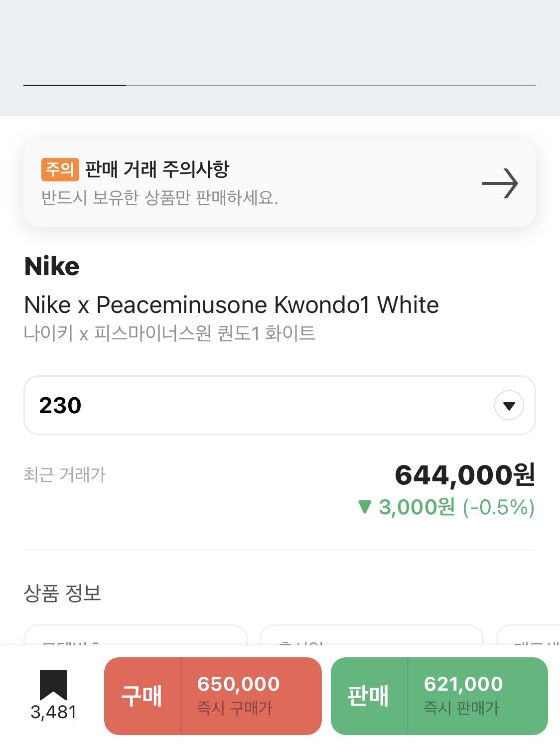Expand the 230 size dropdown field

(x=280, y=405)
